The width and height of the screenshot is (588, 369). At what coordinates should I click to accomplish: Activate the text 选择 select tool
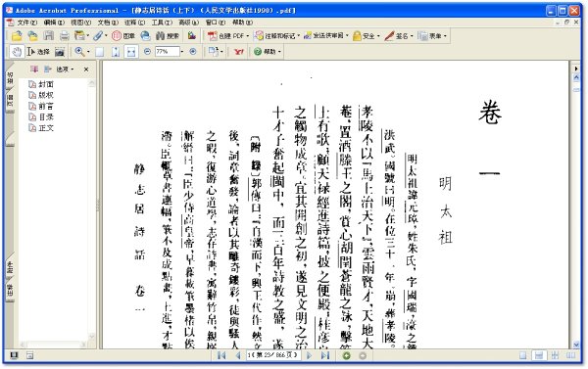[38, 52]
